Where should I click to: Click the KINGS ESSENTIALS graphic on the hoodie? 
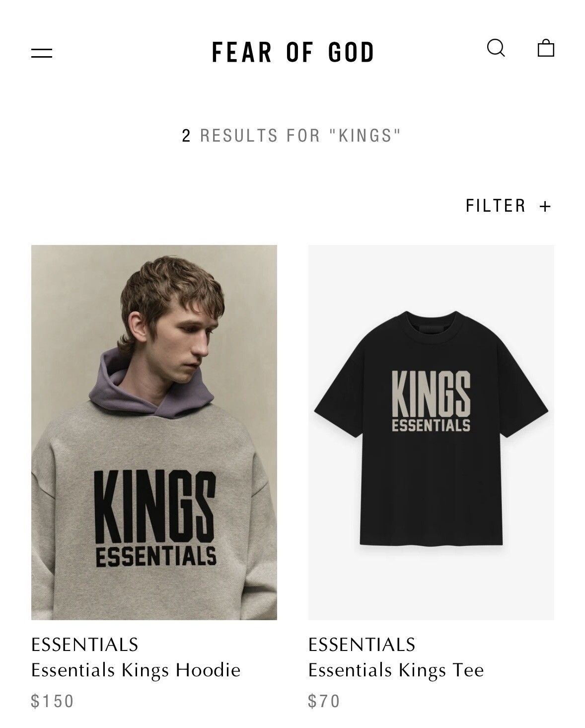coord(155,519)
